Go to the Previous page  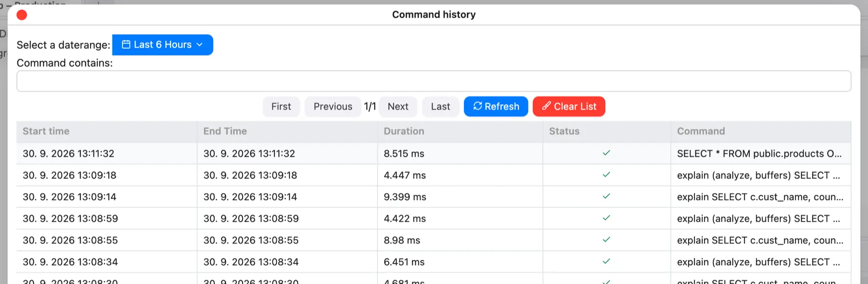click(x=333, y=107)
